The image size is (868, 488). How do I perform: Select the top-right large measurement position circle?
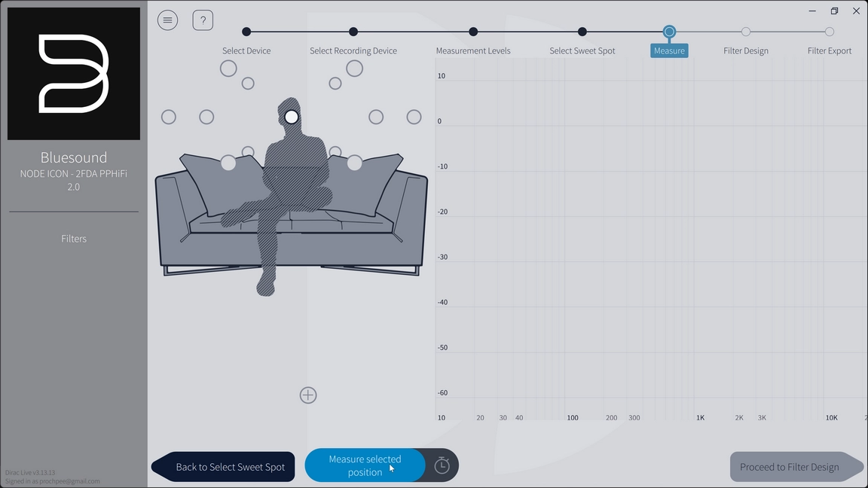[x=354, y=69]
